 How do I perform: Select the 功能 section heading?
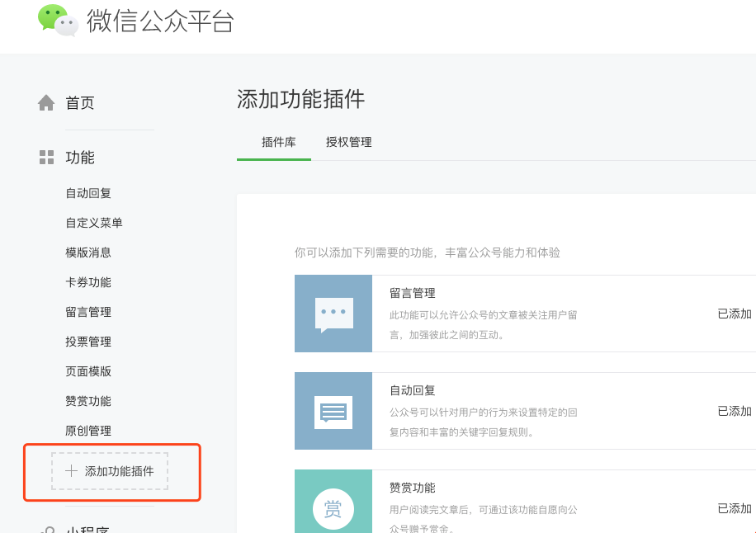[x=80, y=157]
